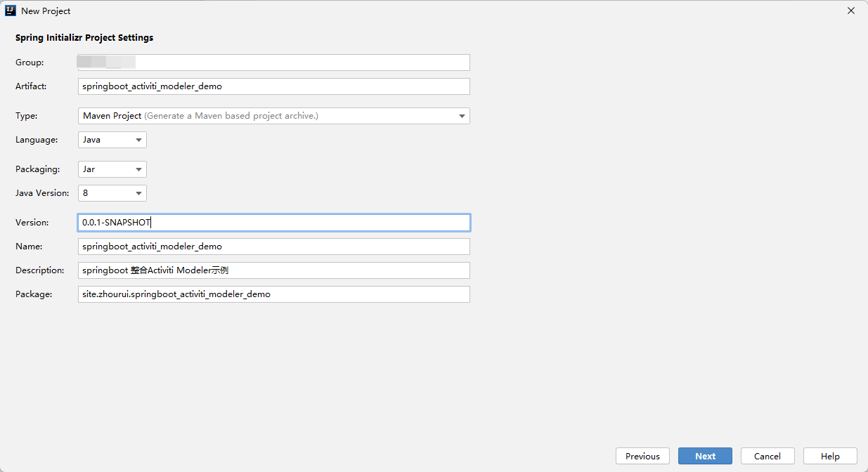Open the Packaging dropdown showing Jar

pos(112,169)
